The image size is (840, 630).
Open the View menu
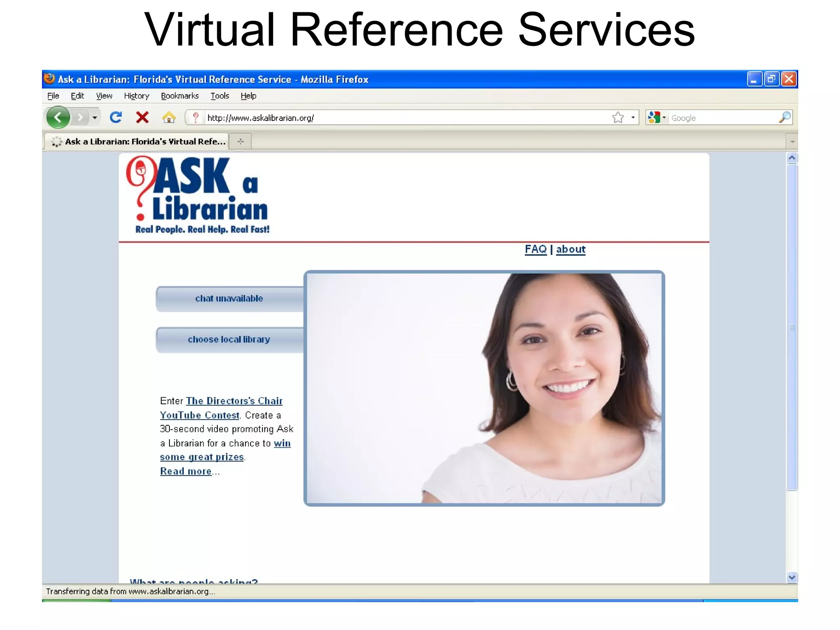[104, 96]
